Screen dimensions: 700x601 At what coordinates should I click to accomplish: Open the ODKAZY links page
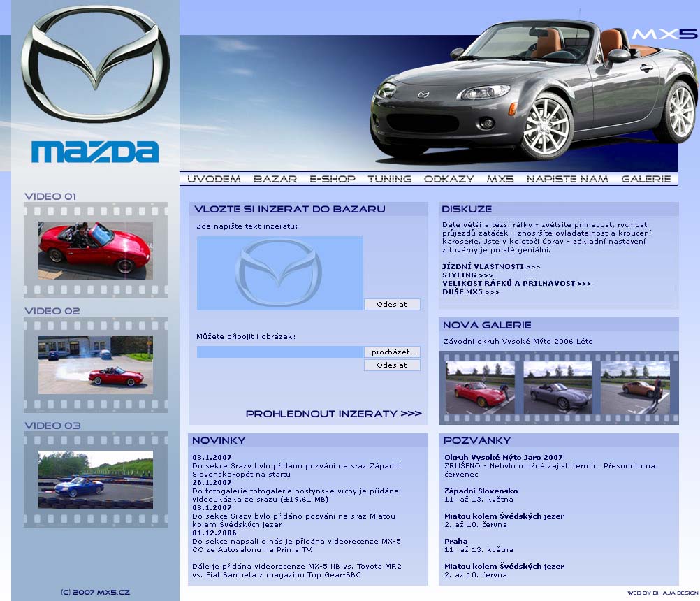click(x=449, y=179)
